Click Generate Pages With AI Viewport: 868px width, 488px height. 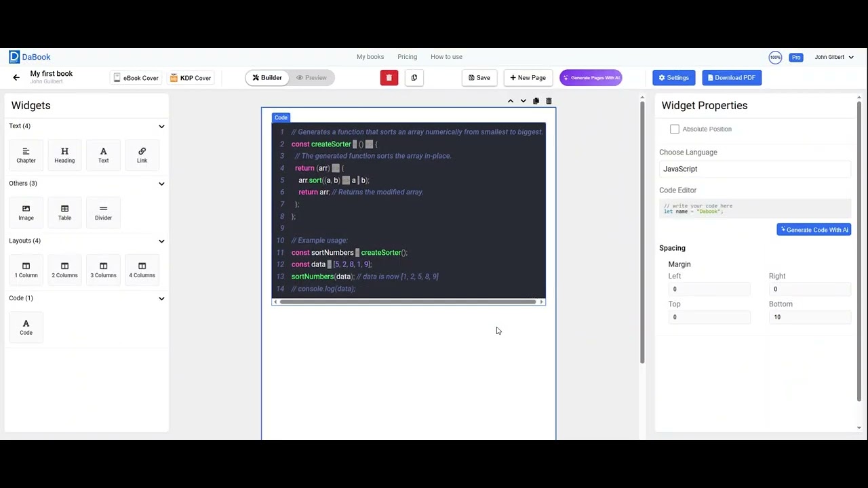pos(591,78)
